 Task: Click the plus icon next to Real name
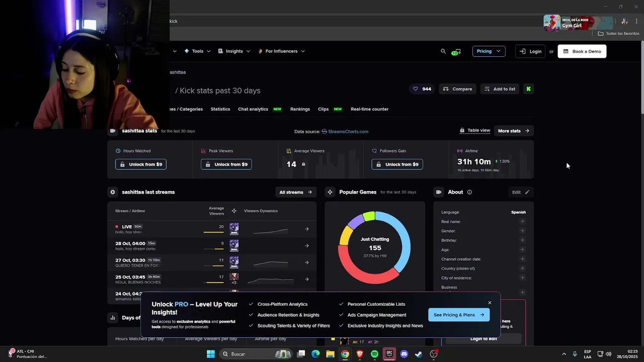point(522,221)
